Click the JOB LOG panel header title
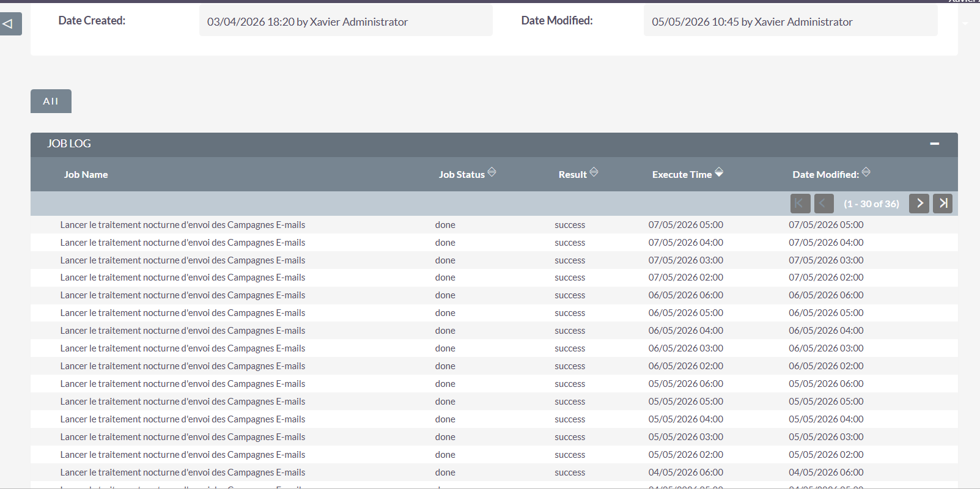The image size is (980, 489). click(69, 144)
